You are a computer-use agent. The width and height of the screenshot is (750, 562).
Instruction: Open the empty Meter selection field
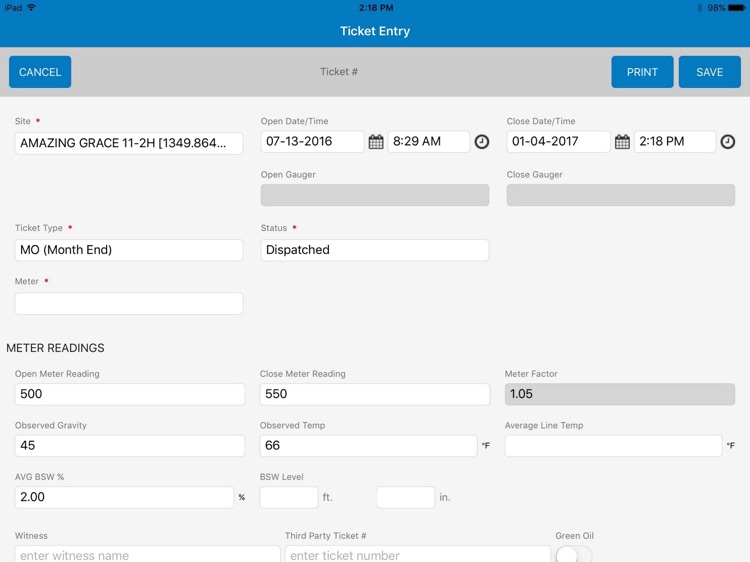coord(129,304)
